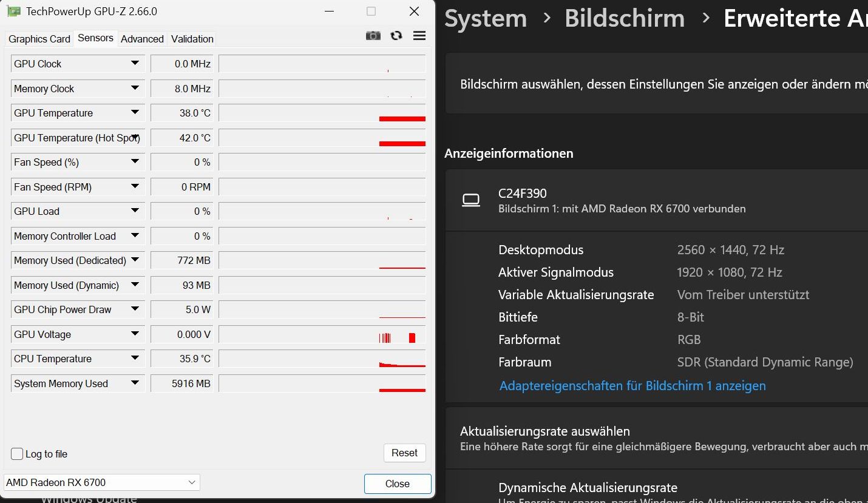868x503 pixels.
Task: Click the GPU-Z screenshot camera icon
Action: (373, 36)
